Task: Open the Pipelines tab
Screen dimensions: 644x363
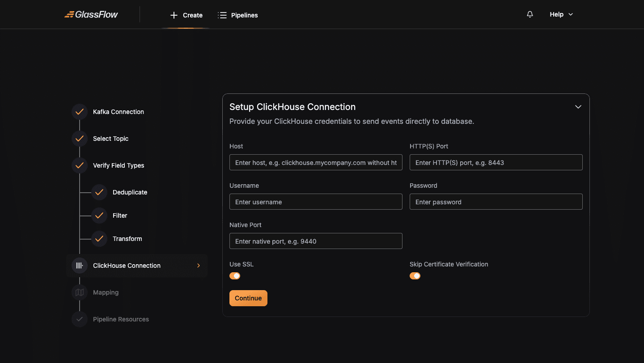Action: (x=238, y=15)
